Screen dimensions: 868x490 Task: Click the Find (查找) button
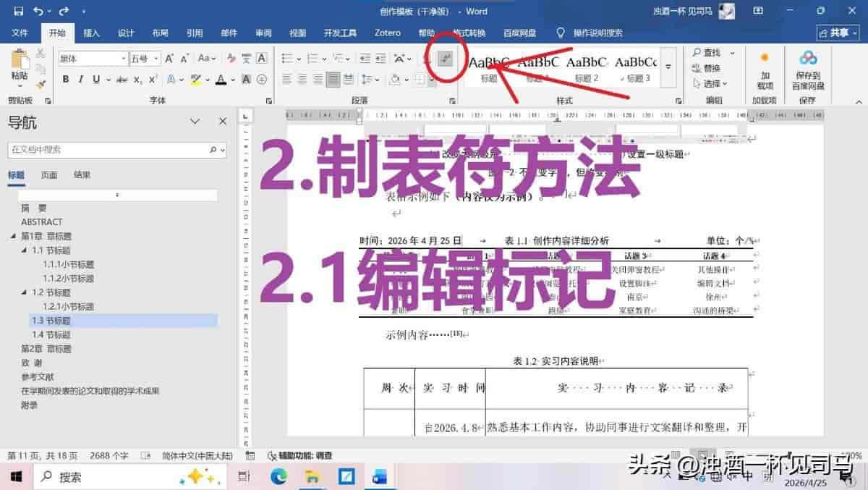pos(707,53)
